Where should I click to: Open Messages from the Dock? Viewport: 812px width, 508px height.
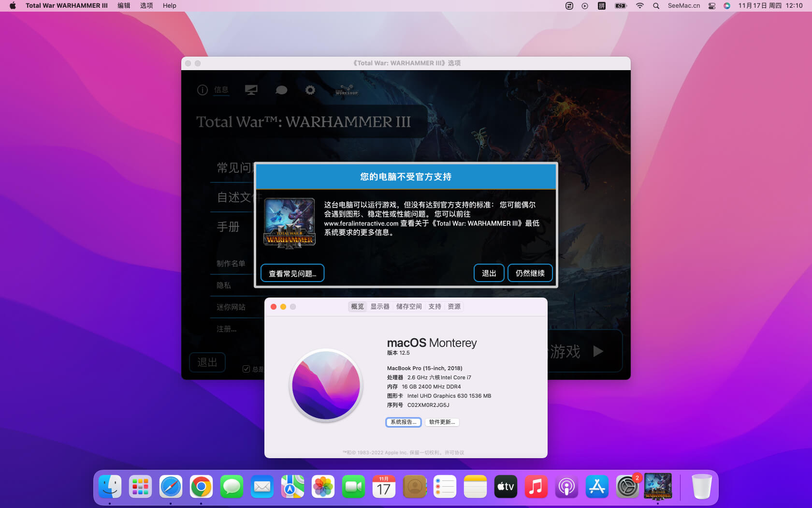click(232, 487)
